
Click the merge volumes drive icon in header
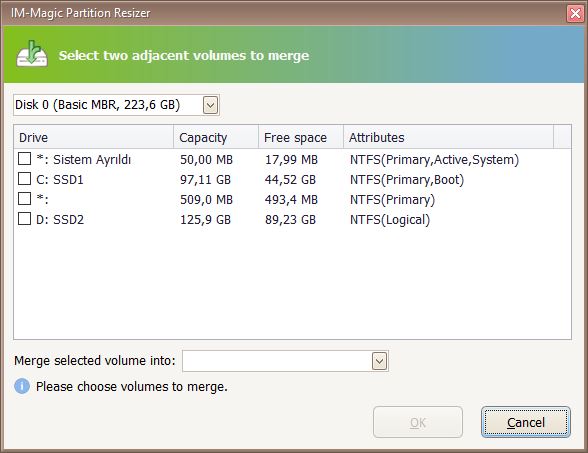(32, 54)
